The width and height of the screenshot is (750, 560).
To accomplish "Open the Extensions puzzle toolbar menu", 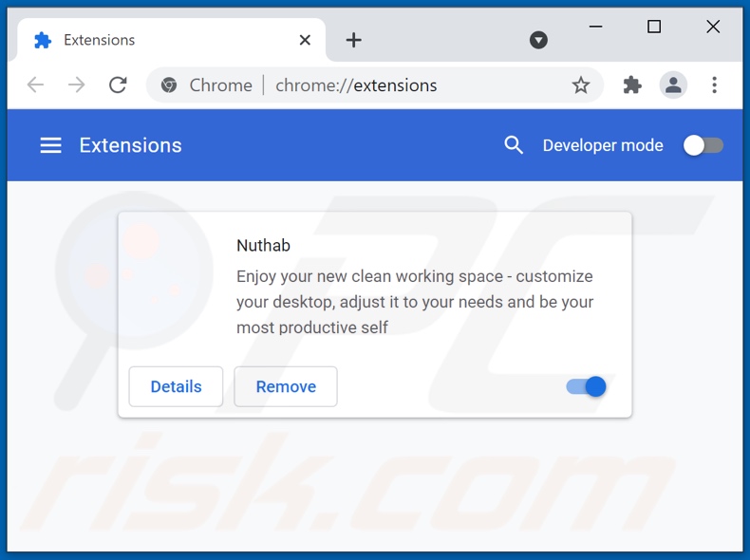I will point(632,85).
